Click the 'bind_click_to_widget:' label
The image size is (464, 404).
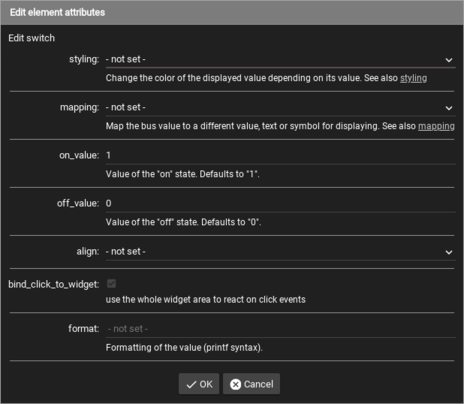click(54, 284)
